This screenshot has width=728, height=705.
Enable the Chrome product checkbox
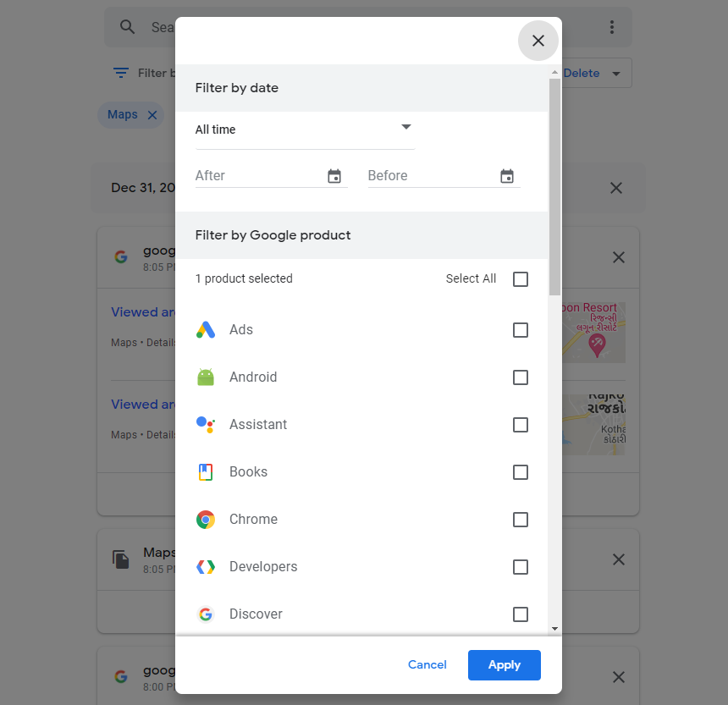[x=521, y=520]
